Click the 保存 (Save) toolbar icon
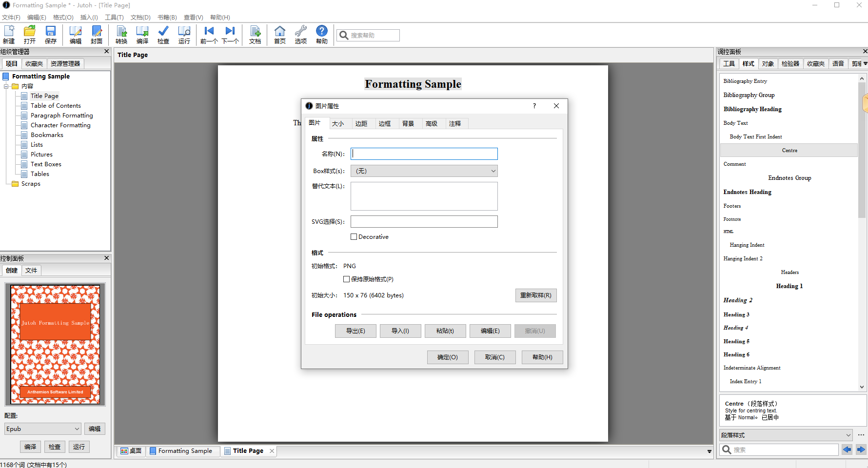 (x=51, y=34)
